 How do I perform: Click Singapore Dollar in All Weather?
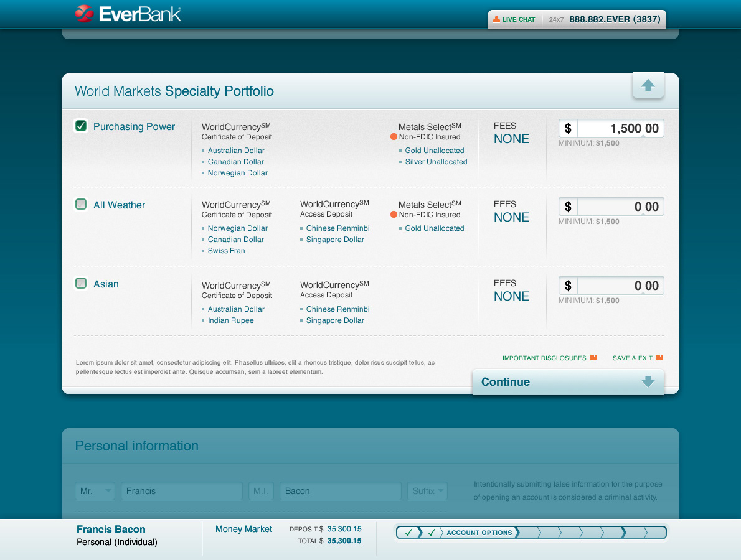tap(335, 240)
